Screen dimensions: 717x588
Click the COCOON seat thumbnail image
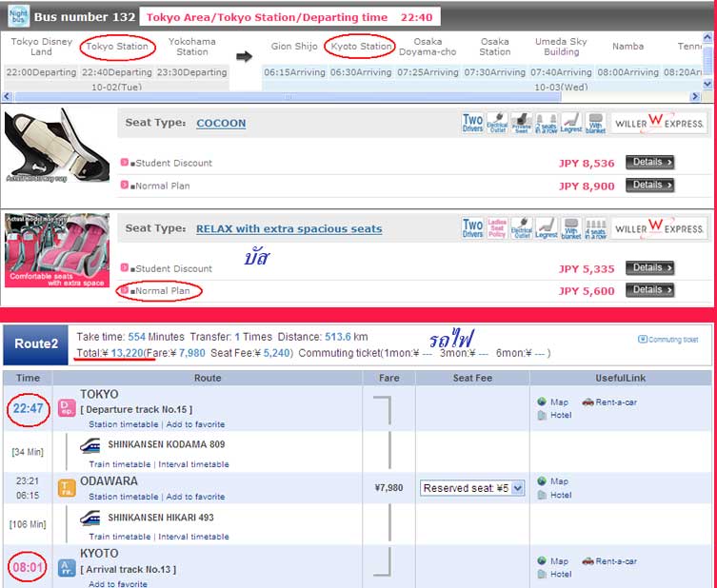(x=57, y=146)
